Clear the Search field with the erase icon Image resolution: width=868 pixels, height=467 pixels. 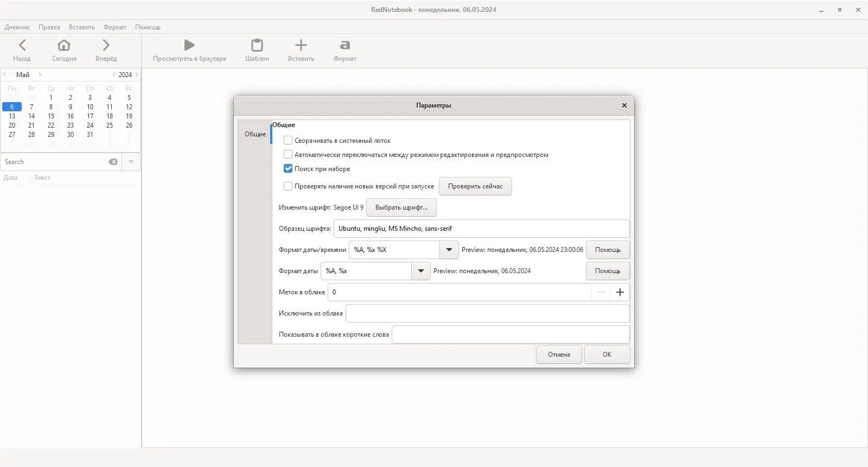[113, 162]
